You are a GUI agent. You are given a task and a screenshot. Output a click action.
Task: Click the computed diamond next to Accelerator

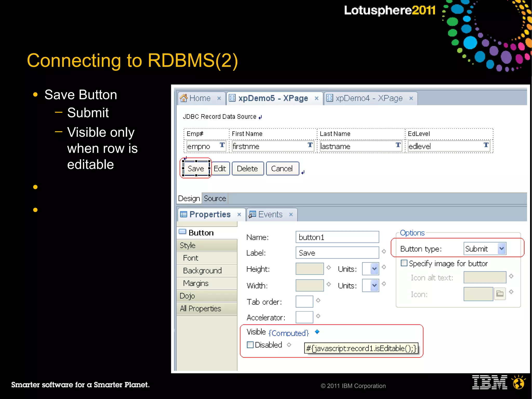(318, 316)
